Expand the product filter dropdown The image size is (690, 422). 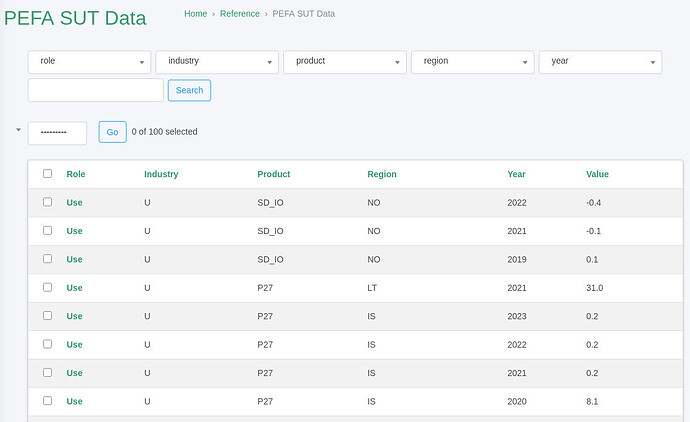click(x=345, y=61)
